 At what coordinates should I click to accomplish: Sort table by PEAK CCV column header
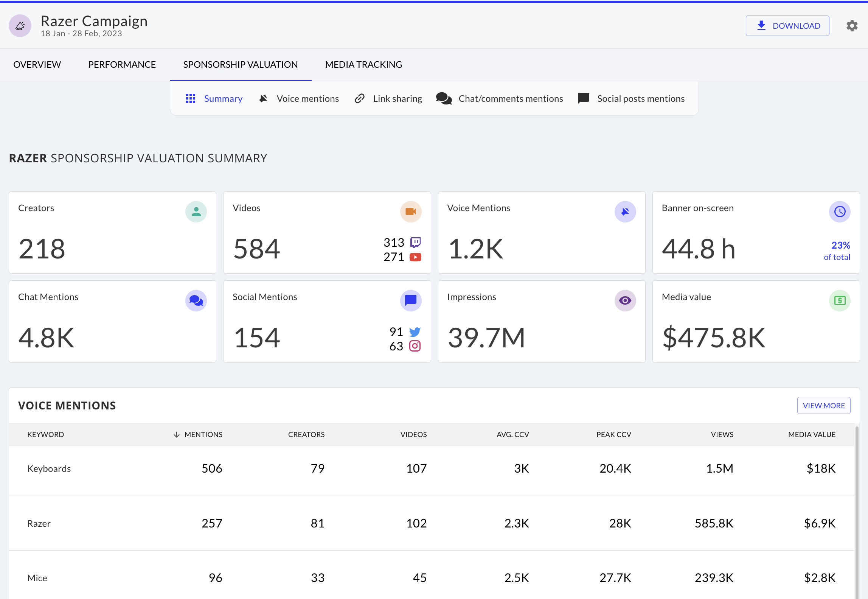[614, 435]
